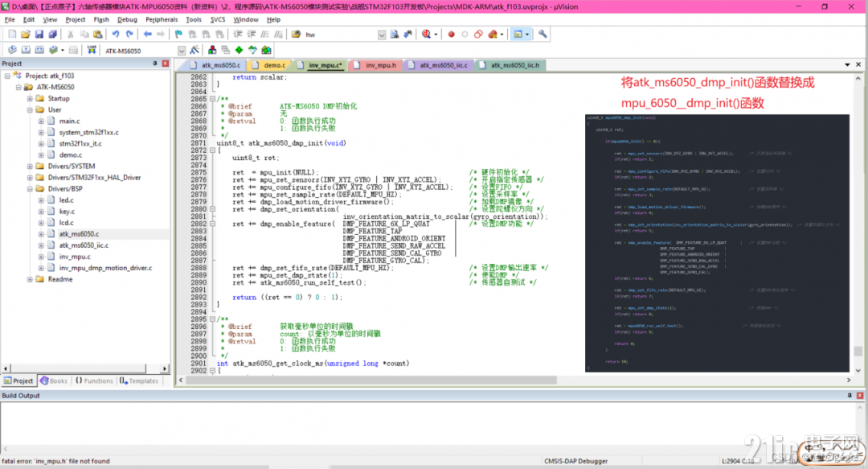Navigate backwards with the blue arrow

click(x=147, y=35)
